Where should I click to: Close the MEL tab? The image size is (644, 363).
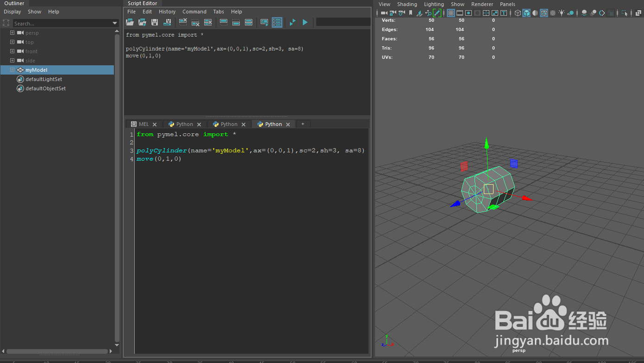click(x=155, y=125)
